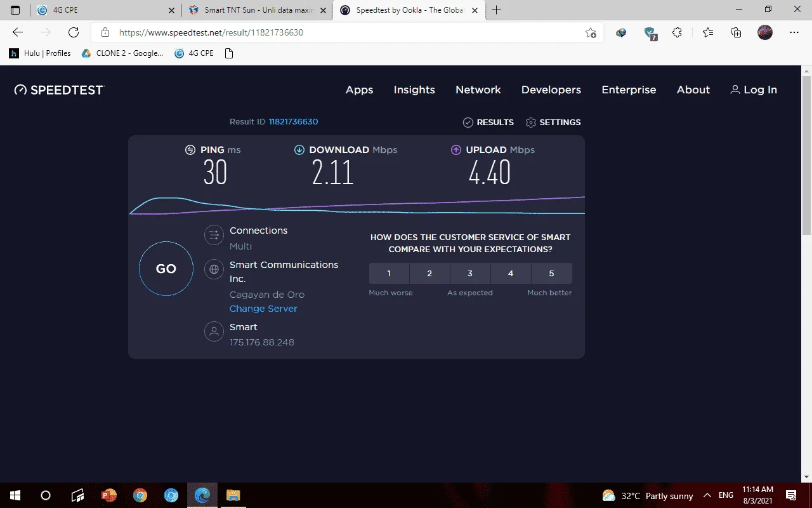Open the Windows Start menu
The image size is (812, 508).
15,495
